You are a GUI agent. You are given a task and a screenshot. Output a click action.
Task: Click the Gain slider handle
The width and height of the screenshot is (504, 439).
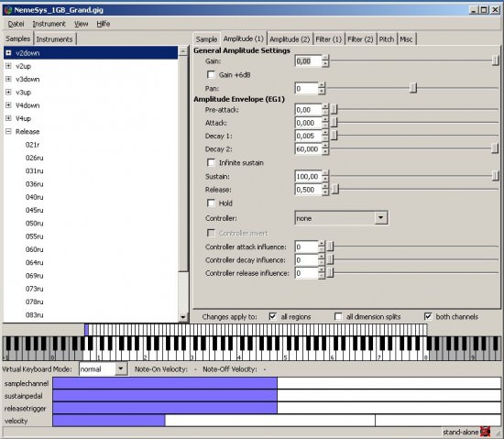tap(496, 60)
